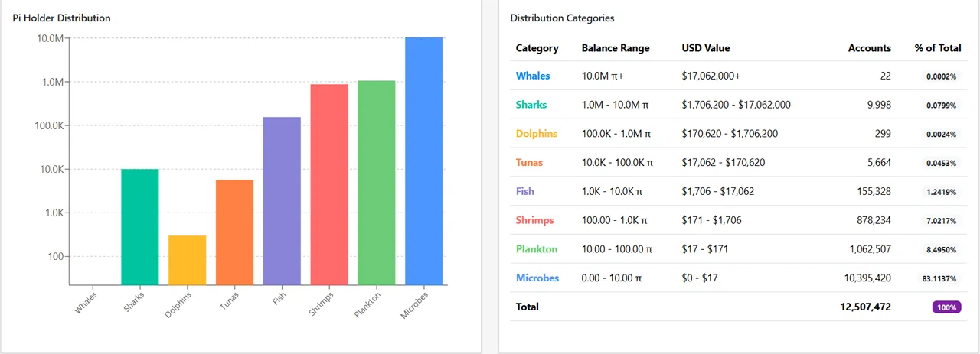Click the Balance Range column header
The width and height of the screenshot is (980, 354).
point(615,48)
